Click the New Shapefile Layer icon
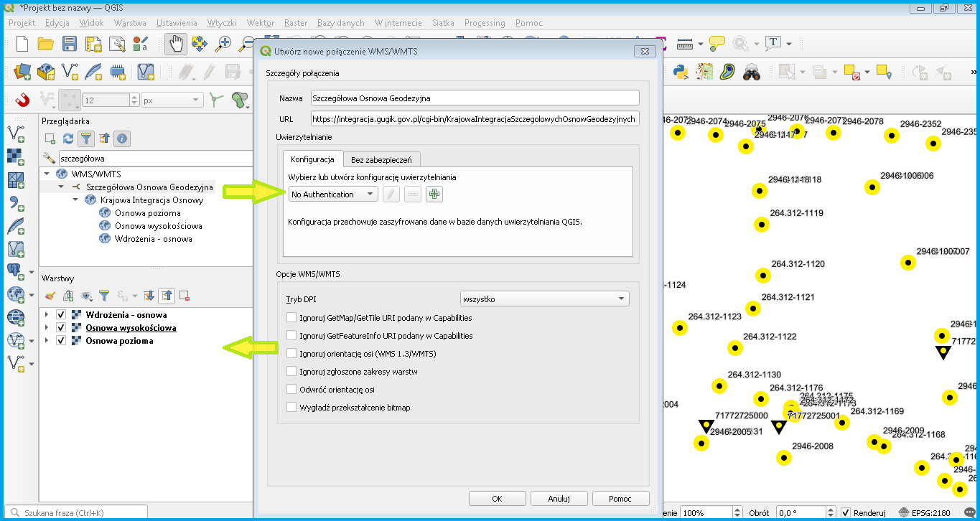Image resolution: width=980 pixels, height=521 pixels. click(70, 72)
